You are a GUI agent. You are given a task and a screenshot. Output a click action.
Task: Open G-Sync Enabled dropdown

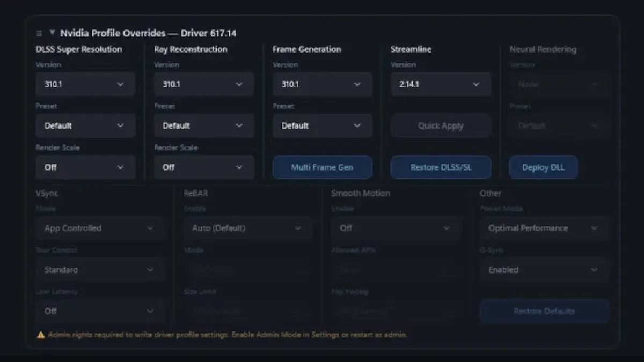pos(544,270)
